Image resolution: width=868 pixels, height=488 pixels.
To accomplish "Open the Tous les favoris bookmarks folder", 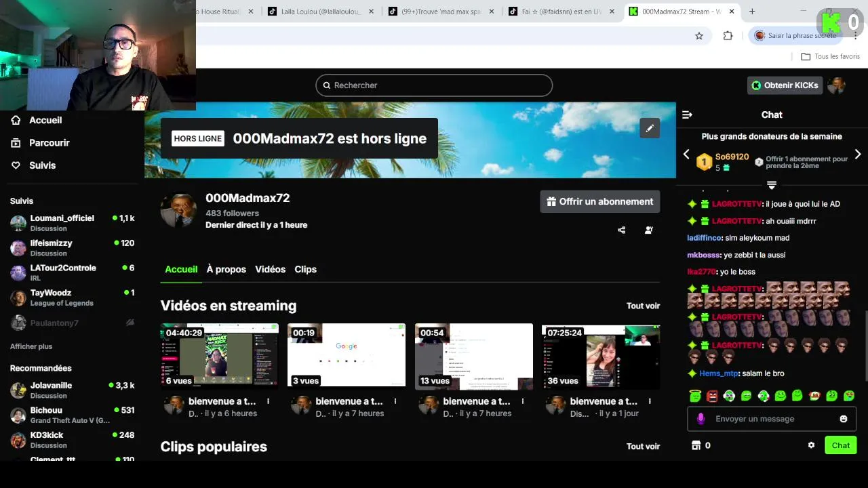I will click(831, 57).
